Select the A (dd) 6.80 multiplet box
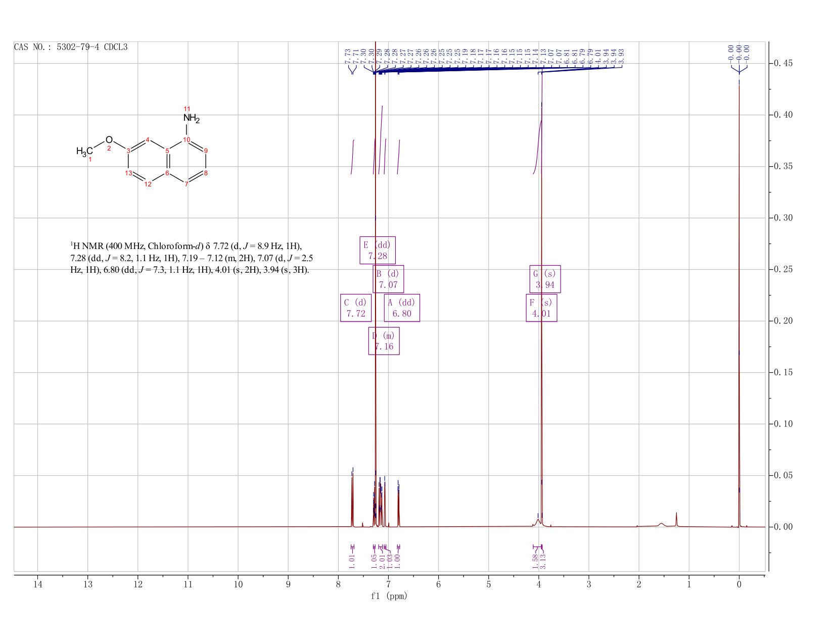This screenshot has width=834, height=644. pyautogui.click(x=402, y=308)
